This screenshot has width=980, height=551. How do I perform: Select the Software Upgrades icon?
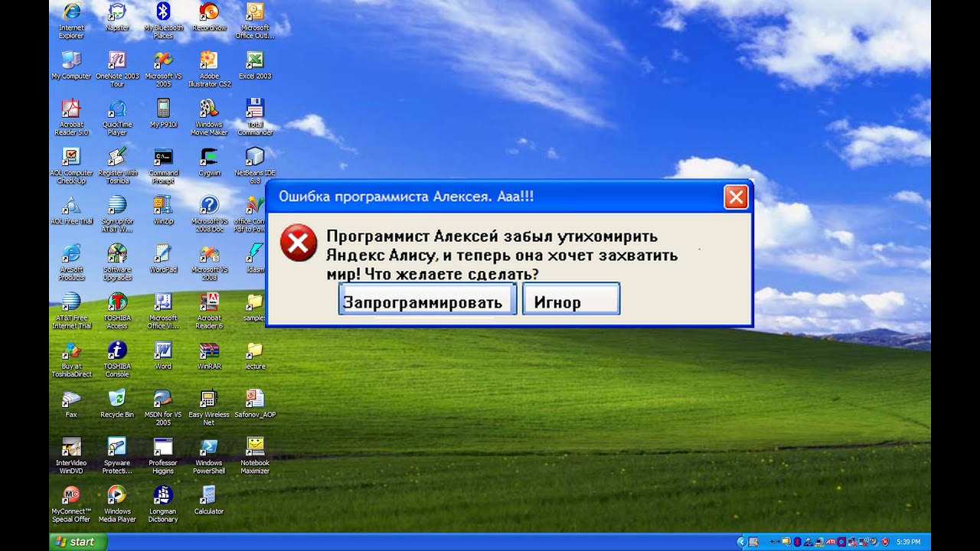tap(117, 262)
